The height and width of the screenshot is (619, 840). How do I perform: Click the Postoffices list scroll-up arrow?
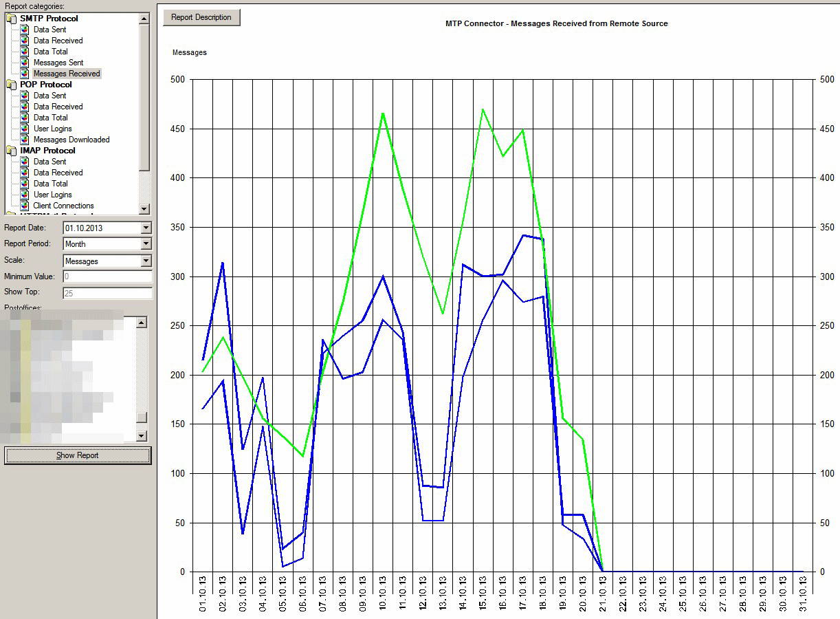142,323
